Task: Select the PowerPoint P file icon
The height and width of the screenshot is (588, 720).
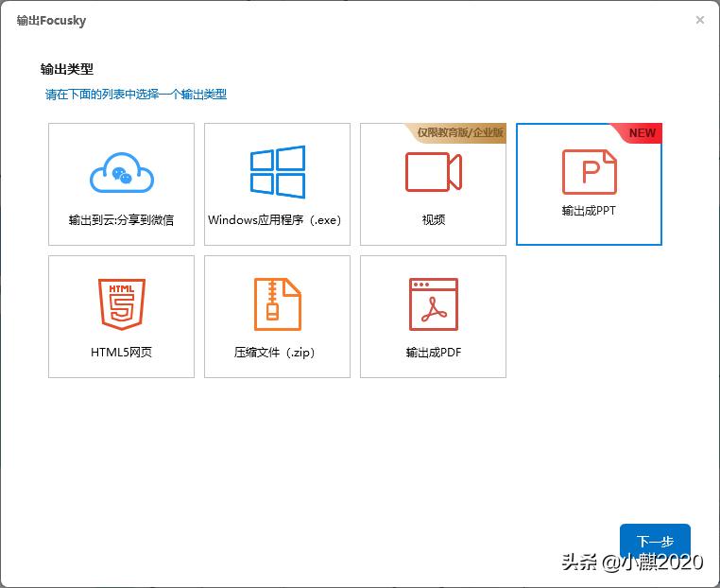Action: click(589, 172)
